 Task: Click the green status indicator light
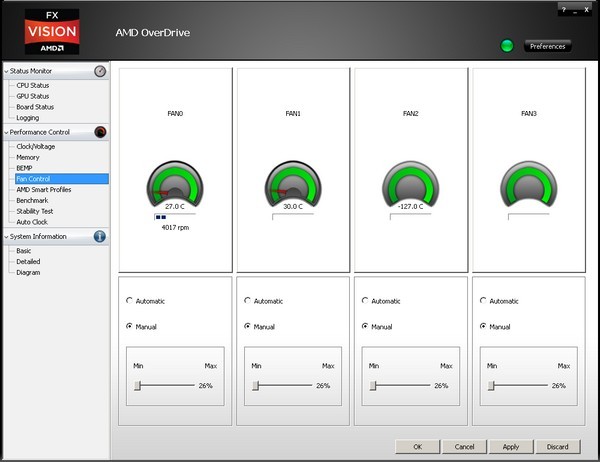505,46
